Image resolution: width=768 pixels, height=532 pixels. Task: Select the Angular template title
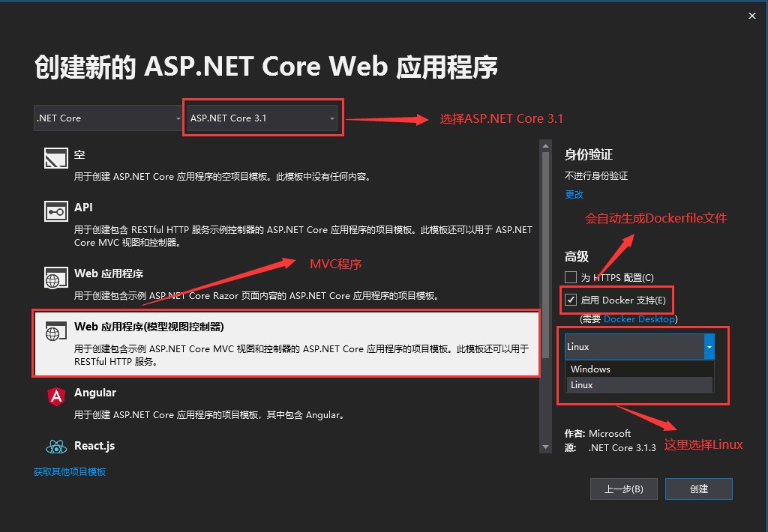95,393
